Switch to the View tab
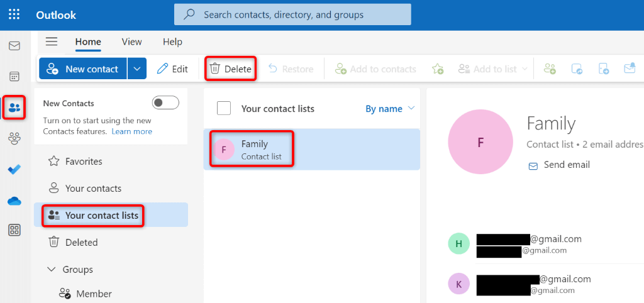The height and width of the screenshot is (303, 644). click(131, 41)
